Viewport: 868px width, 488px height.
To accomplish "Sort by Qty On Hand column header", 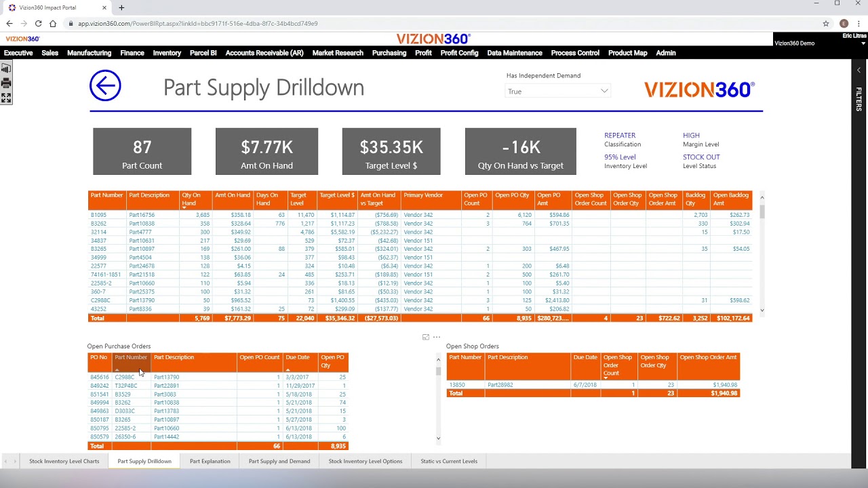I will click(x=195, y=199).
